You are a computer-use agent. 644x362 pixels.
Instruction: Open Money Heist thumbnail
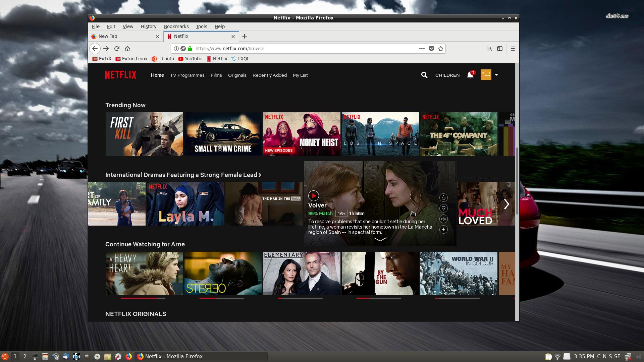pos(302,134)
